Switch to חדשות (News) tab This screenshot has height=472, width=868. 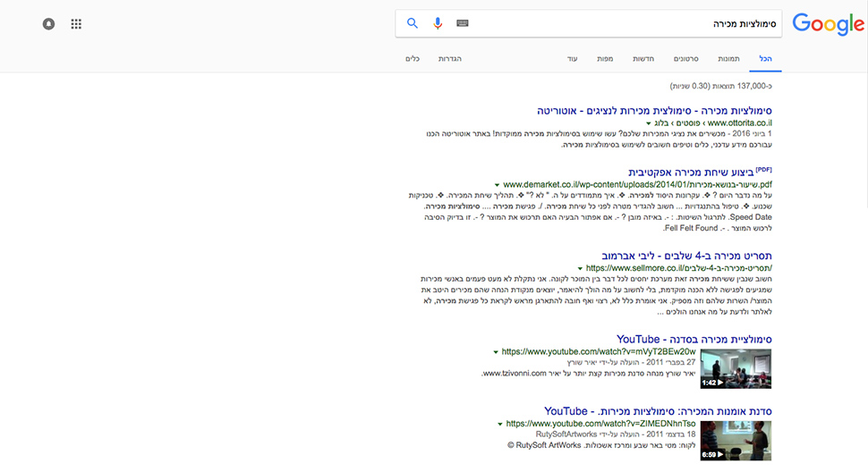(643, 59)
